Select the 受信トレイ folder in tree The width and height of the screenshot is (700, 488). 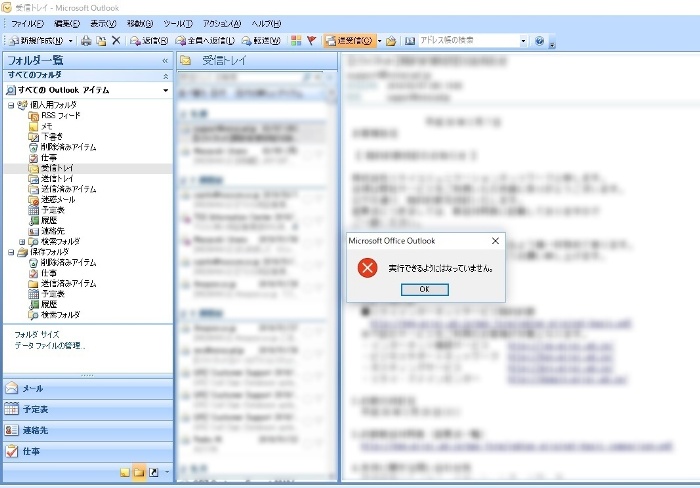57,168
